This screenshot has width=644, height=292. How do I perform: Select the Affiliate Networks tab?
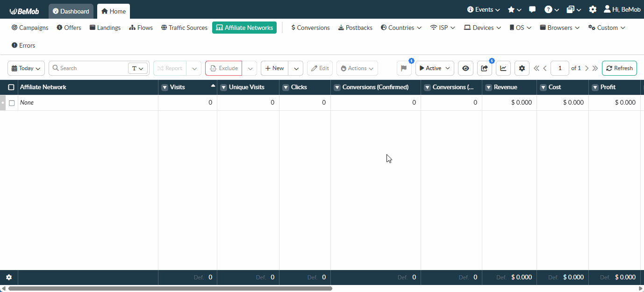pyautogui.click(x=244, y=28)
